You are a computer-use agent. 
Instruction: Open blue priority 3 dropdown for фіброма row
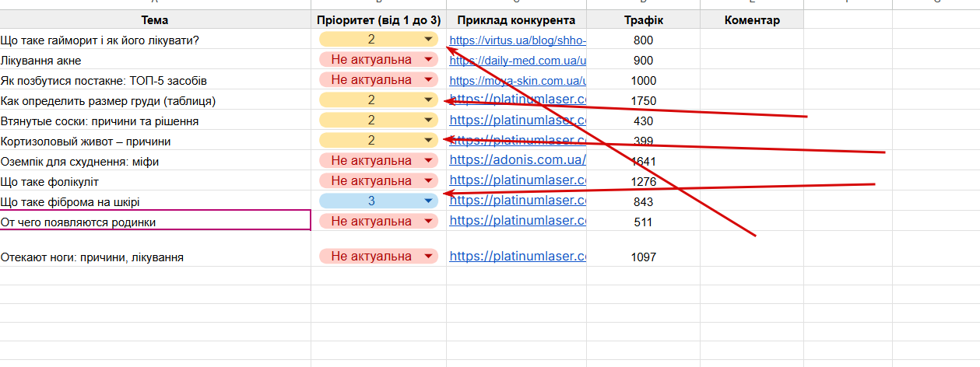[x=379, y=201]
